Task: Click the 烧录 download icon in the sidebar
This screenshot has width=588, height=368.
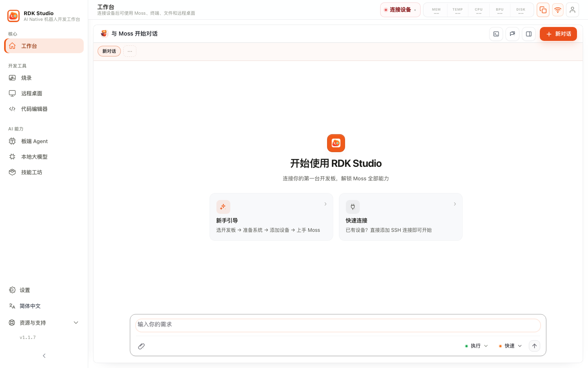Action: (12, 78)
